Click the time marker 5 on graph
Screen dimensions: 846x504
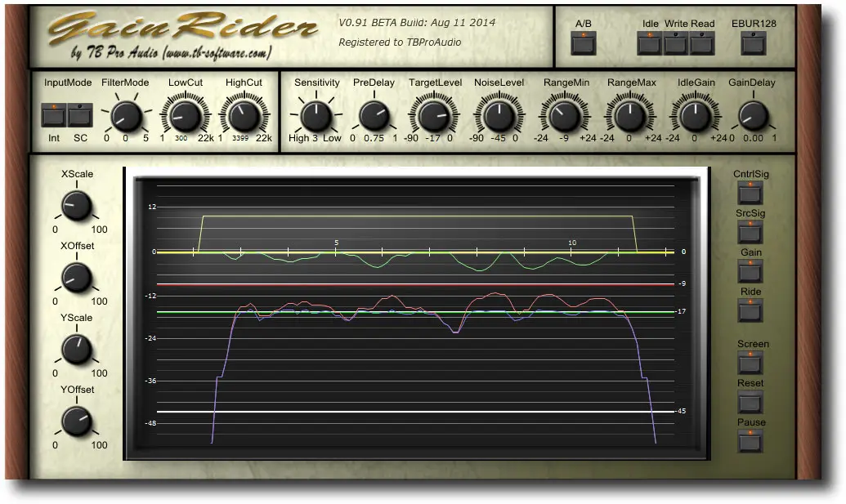click(336, 243)
